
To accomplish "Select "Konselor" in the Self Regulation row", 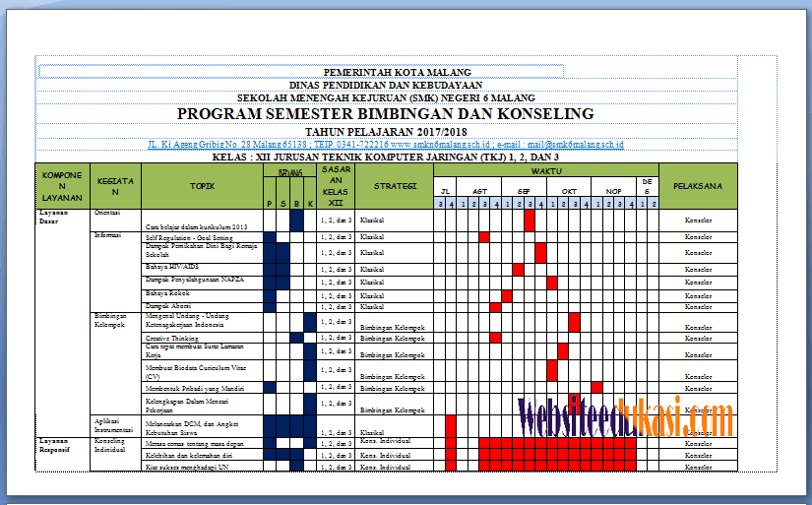I will (698, 236).
